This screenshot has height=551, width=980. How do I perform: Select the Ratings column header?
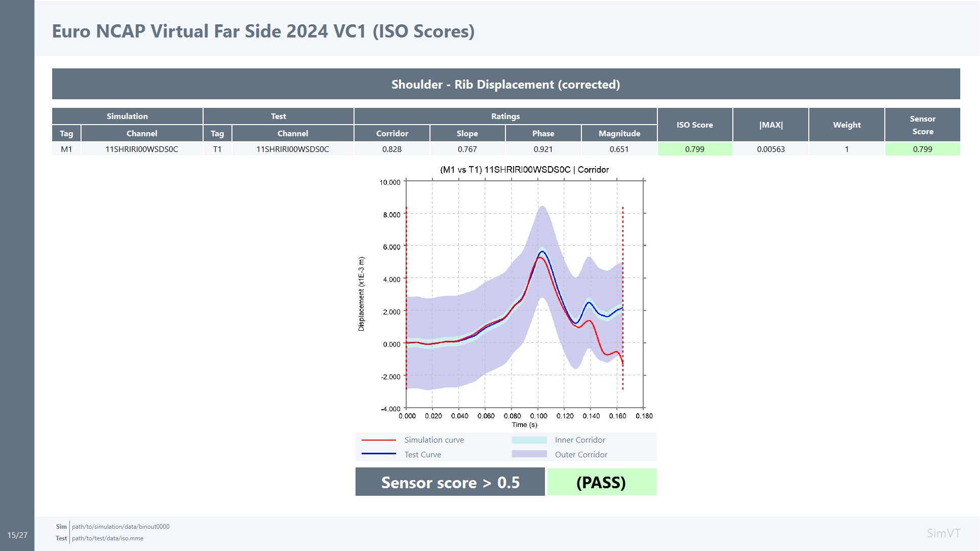tap(505, 116)
